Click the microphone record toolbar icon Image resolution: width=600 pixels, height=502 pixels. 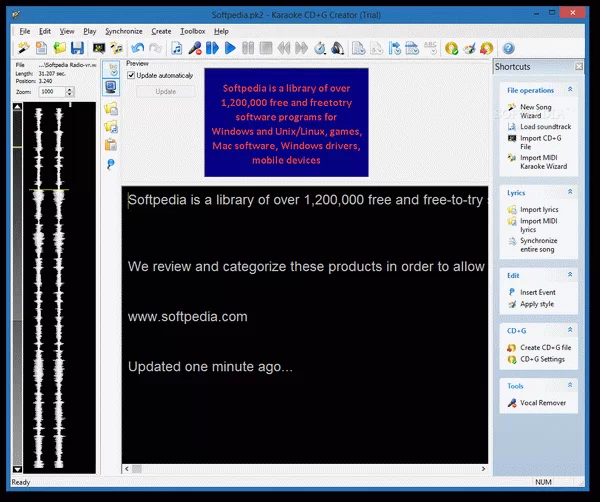(x=195, y=48)
